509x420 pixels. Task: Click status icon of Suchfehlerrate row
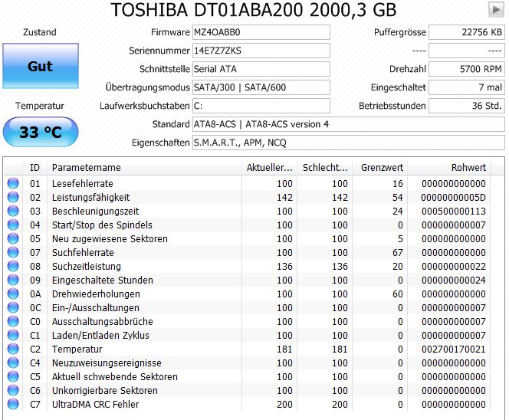[13, 252]
